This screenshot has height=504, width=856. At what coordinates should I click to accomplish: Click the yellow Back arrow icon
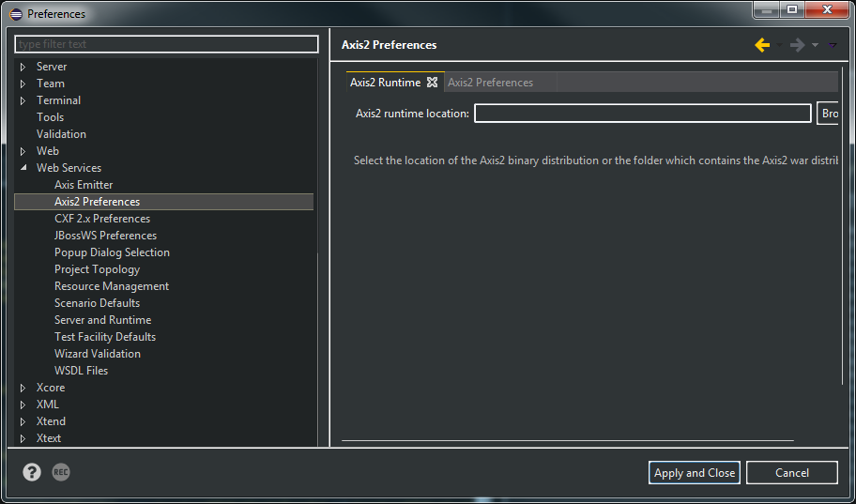[x=762, y=45]
